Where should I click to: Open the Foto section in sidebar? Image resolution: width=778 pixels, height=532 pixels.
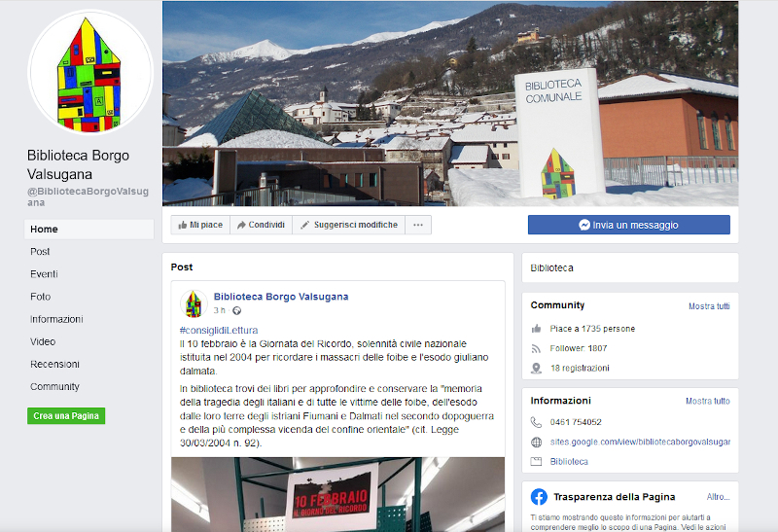[41, 297]
